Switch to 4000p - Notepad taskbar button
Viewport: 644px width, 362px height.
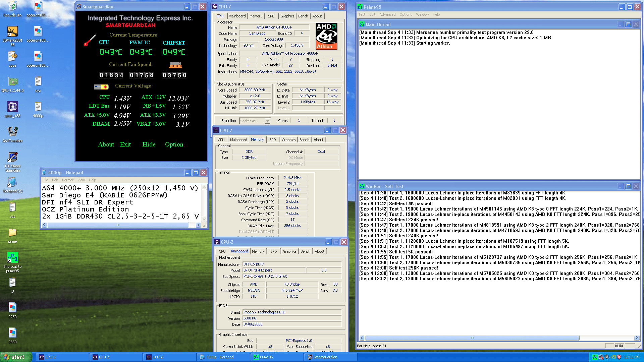[x=223, y=357]
